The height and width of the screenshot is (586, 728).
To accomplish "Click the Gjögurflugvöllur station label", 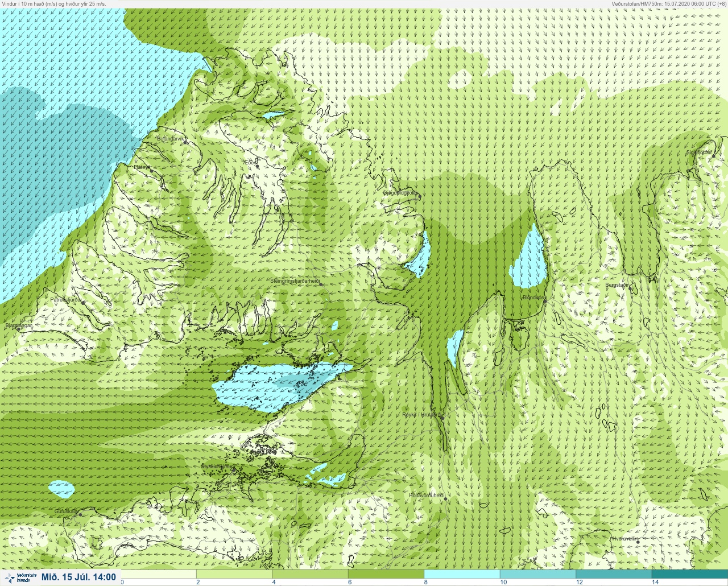I will pos(400,193).
